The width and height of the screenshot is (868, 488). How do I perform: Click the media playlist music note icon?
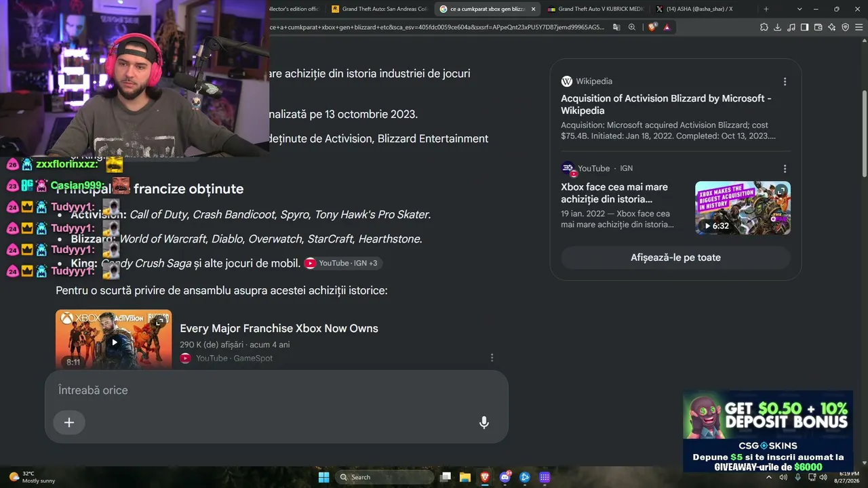[791, 27]
